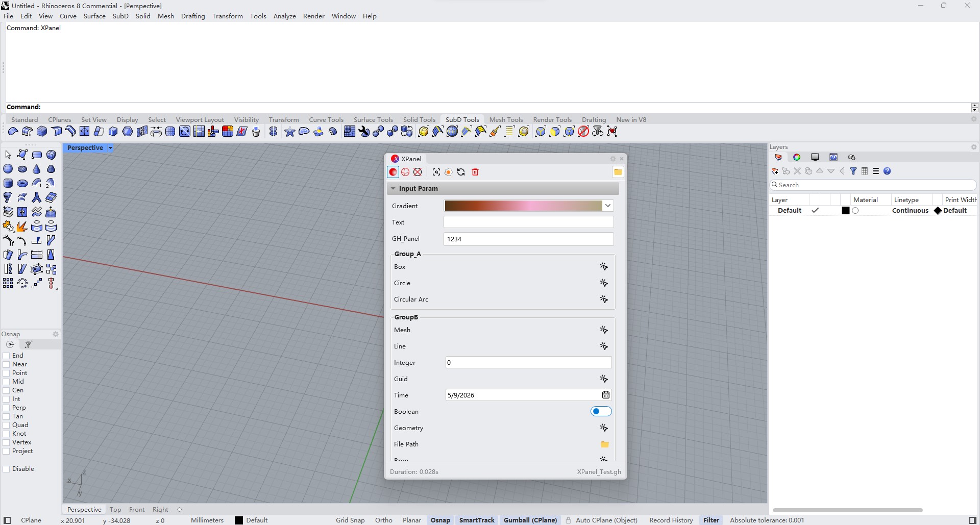Select the black wrench tool in SubD toolbar
Screen dimensions: 980x525
[364, 132]
